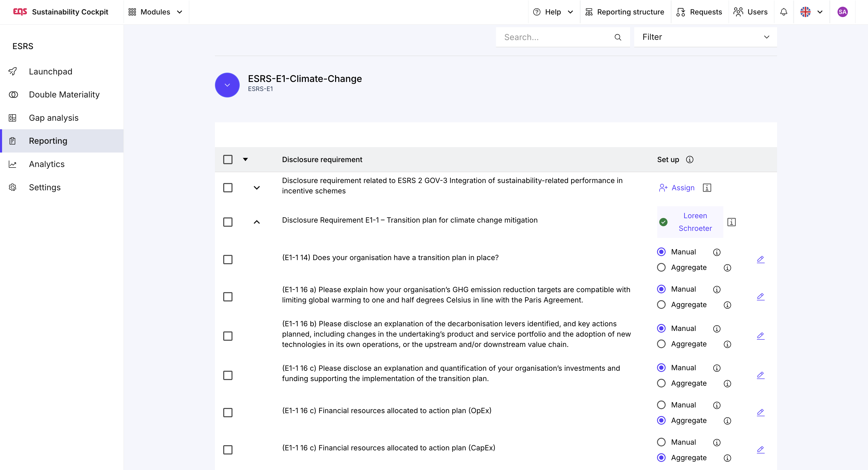This screenshot has height=470, width=868.
Task: Click edit pencil for CapEx financial resources row
Action: [761, 449]
